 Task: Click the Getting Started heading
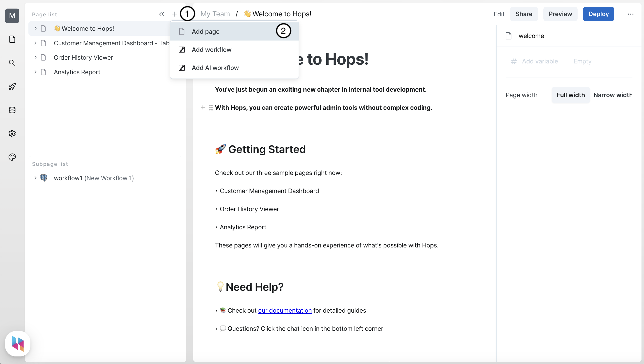click(x=260, y=149)
